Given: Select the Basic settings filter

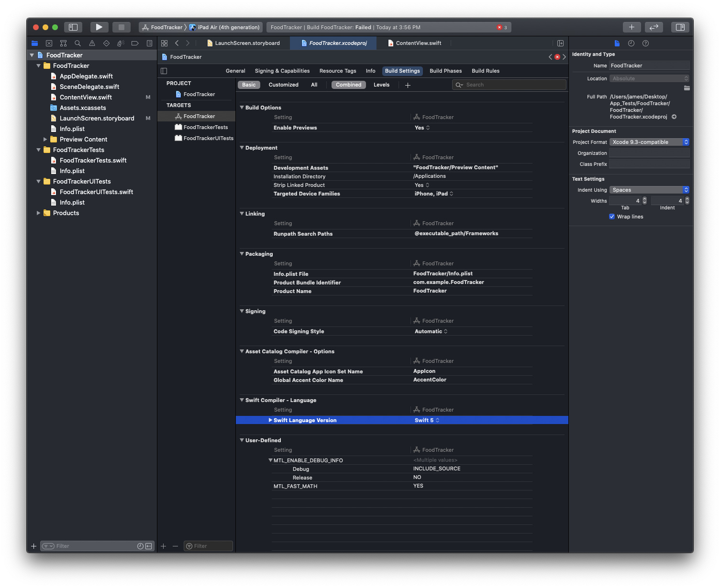Looking at the screenshot, I should 249,85.
